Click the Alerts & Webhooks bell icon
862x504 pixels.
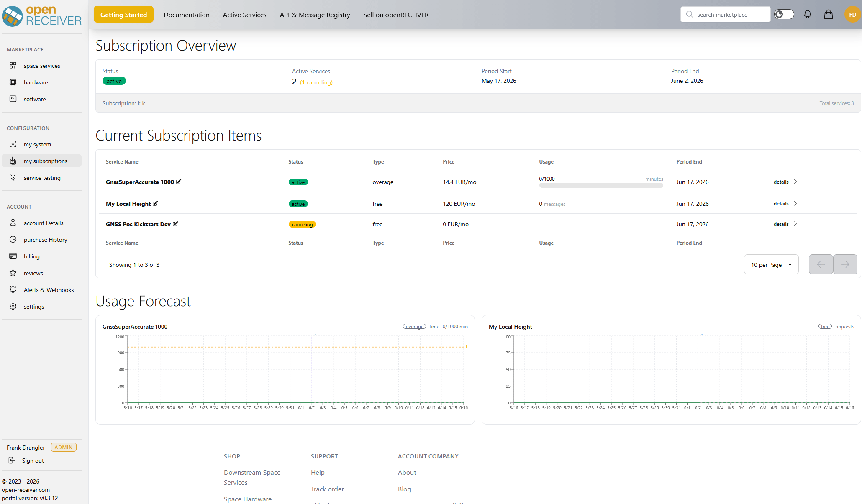click(x=13, y=290)
